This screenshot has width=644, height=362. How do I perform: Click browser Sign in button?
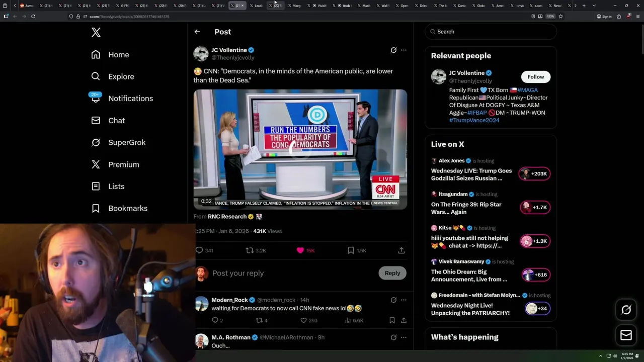point(604,17)
